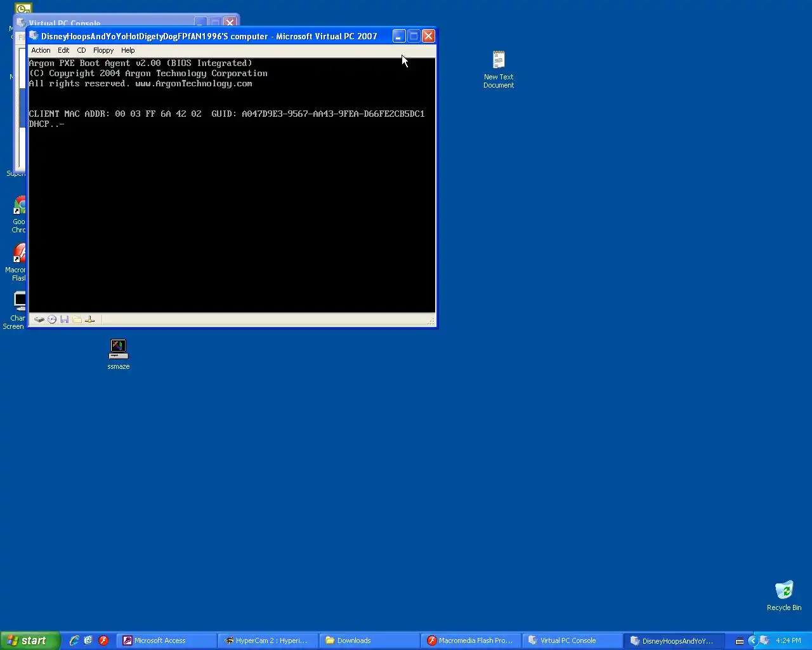
Task: Expand hidden system tray icons
Action: tap(753, 640)
